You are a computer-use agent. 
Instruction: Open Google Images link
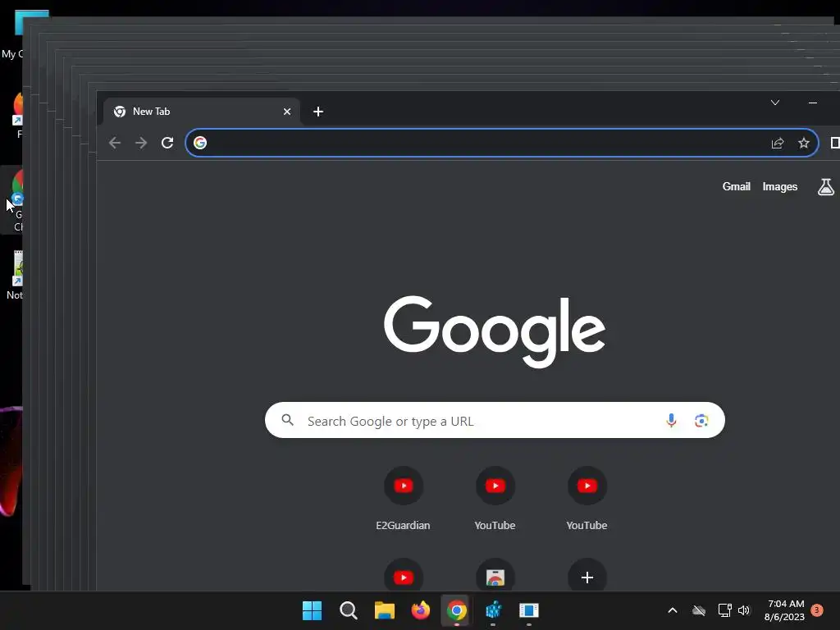(x=780, y=186)
